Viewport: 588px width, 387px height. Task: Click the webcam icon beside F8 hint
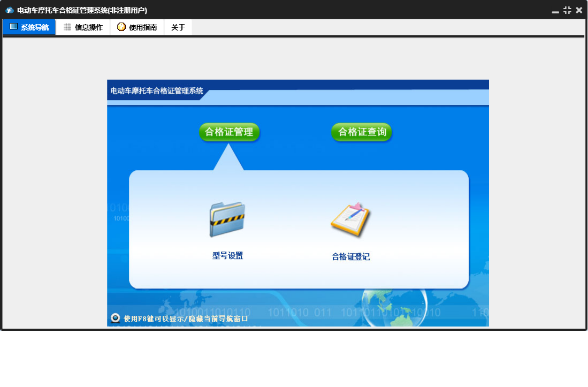click(115, 318)
